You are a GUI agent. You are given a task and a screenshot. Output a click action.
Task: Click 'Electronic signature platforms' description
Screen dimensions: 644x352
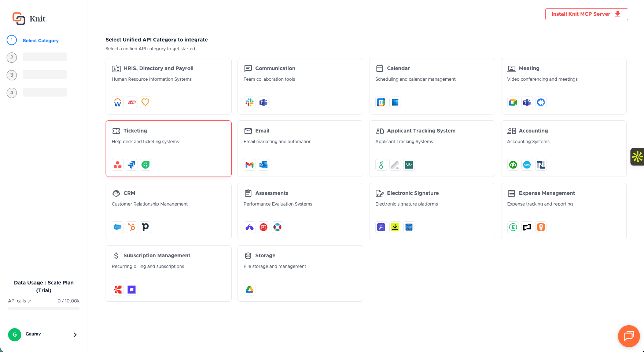(x=406, y=204)
